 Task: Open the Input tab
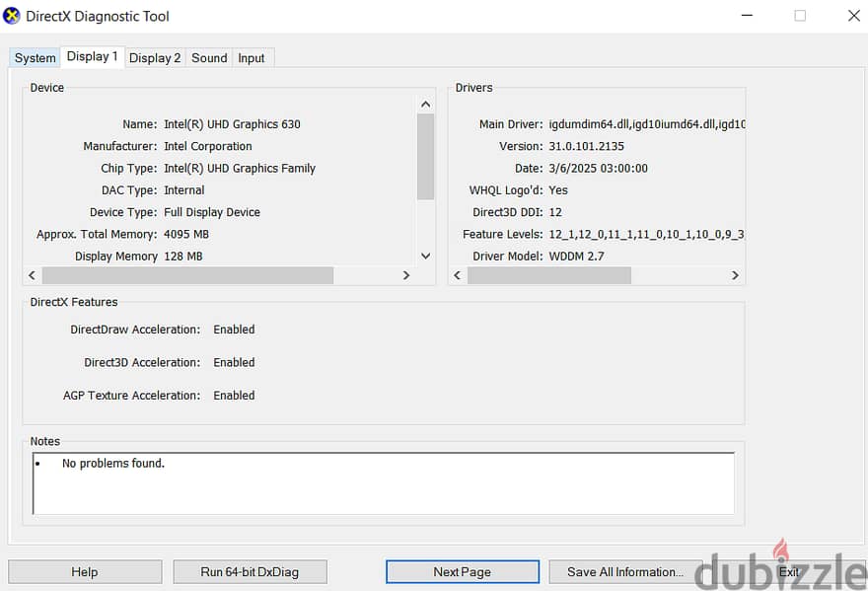pyautogui.click(x=252, y=57)
